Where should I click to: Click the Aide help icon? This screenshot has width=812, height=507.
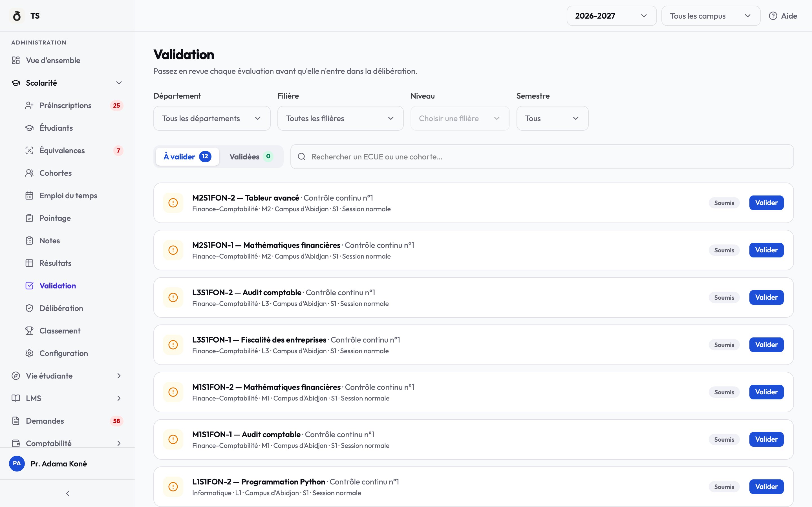click(x=773, y=16)
